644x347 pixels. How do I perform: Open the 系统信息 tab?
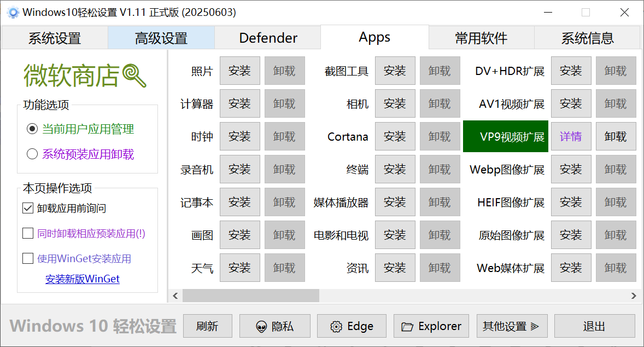(x=587, y=38)
